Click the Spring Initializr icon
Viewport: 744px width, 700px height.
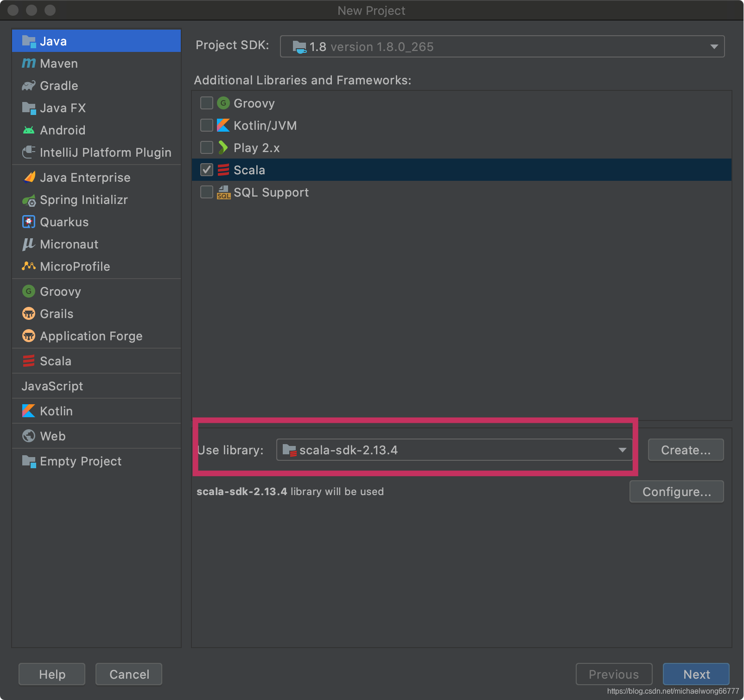[x=29, y=200]
